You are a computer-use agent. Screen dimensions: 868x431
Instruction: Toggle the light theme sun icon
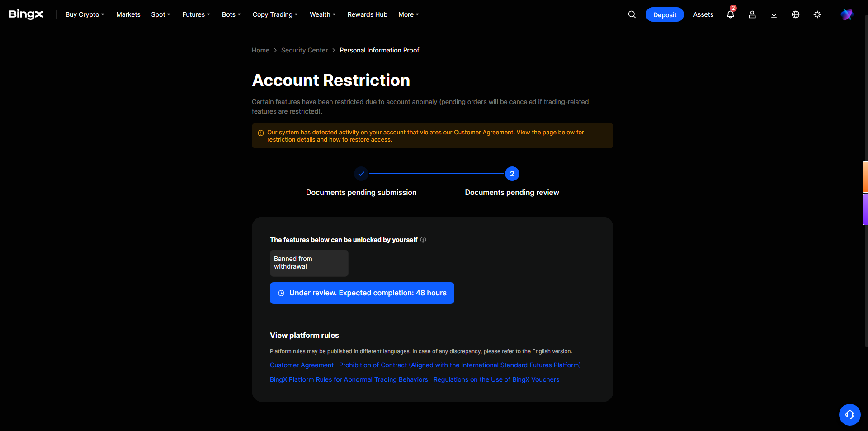[x=817, y=14]
